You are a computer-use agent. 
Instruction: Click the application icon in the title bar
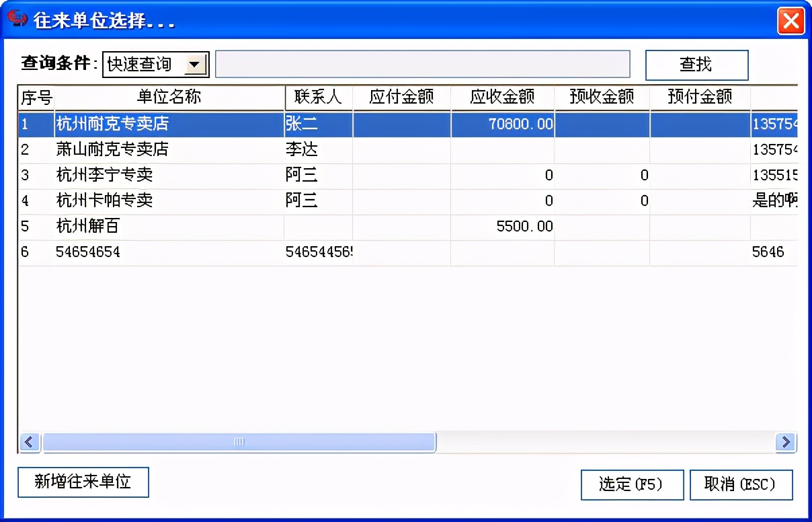click(16, 19)
